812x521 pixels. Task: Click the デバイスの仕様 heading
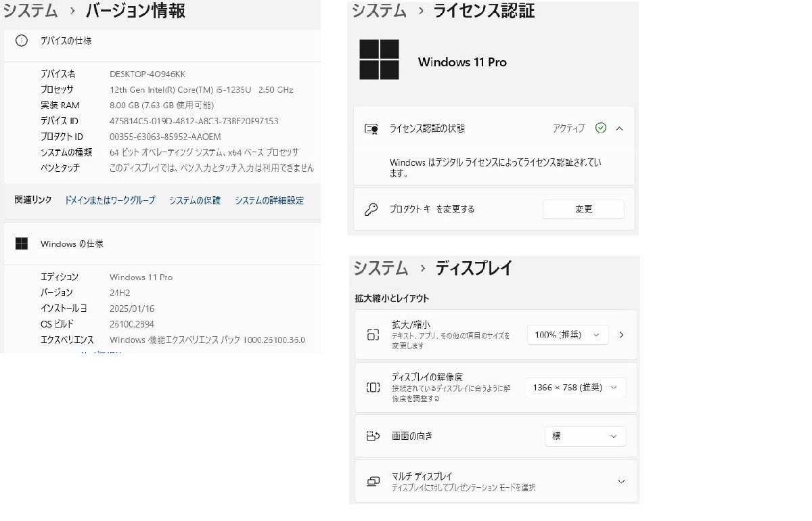(x=66, y=41)
